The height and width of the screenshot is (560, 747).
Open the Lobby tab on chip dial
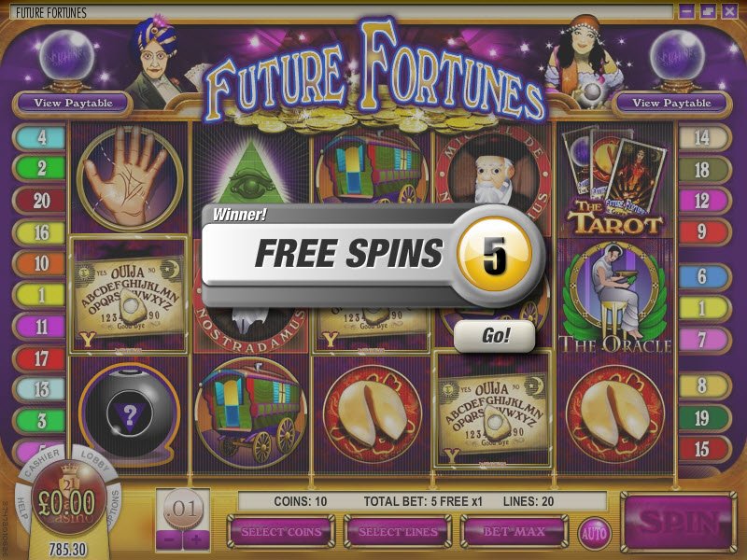(x=94, y=460)
